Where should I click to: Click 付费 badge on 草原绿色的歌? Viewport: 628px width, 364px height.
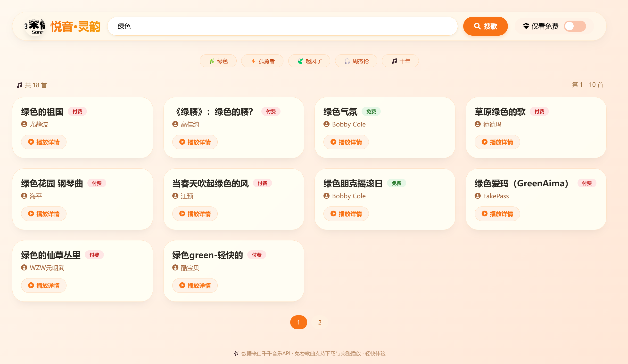tap(539, 111)
